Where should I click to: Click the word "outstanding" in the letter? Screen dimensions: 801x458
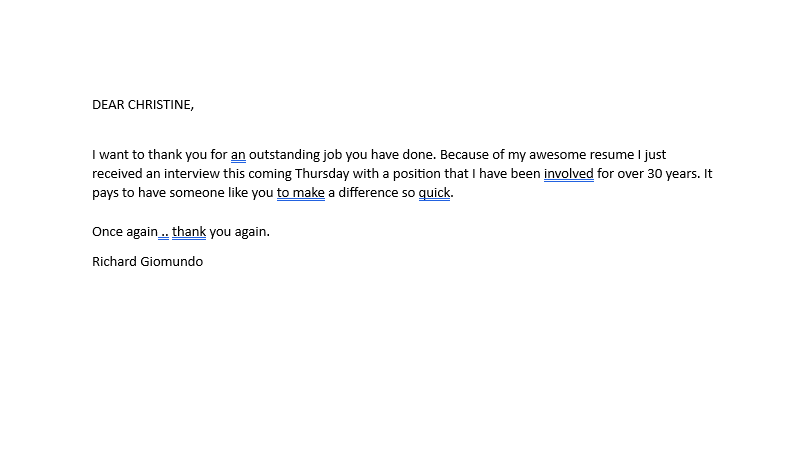pyautogui.click(x=283, y=155)
